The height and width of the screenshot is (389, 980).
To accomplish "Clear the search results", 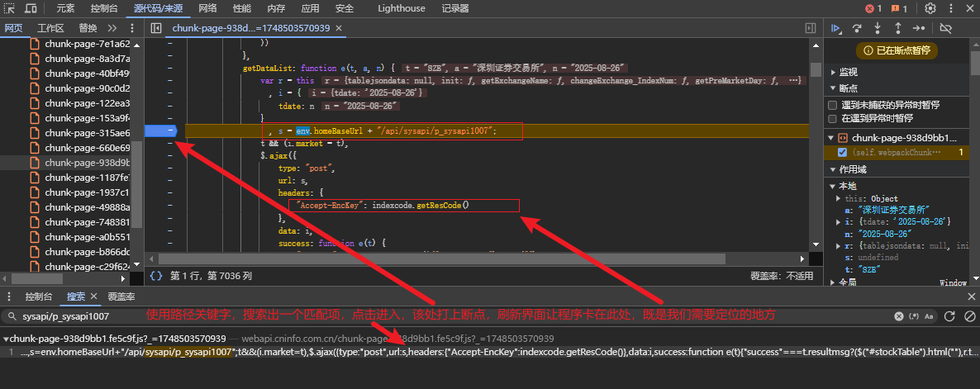I will click(x=969, y=316).
